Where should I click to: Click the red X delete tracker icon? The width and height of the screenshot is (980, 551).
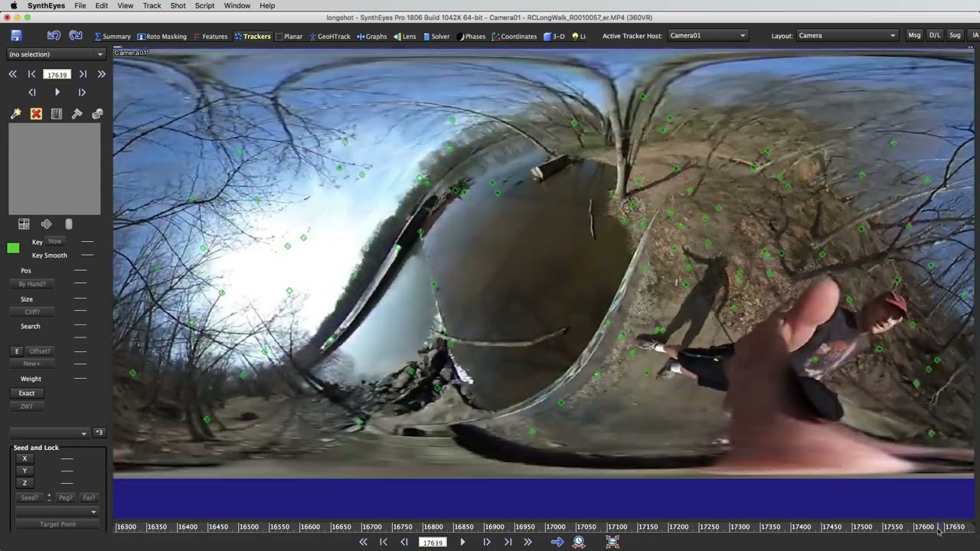coord(36,113)
